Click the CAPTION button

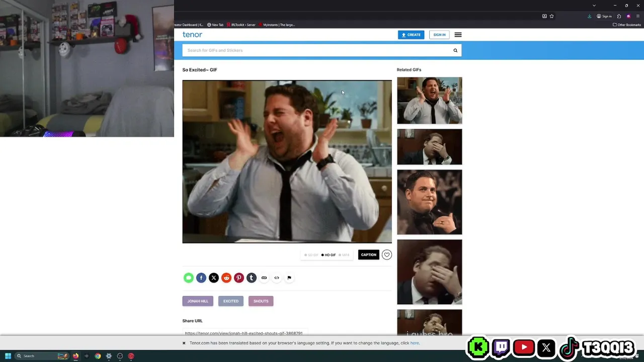[x=368, y=255]
